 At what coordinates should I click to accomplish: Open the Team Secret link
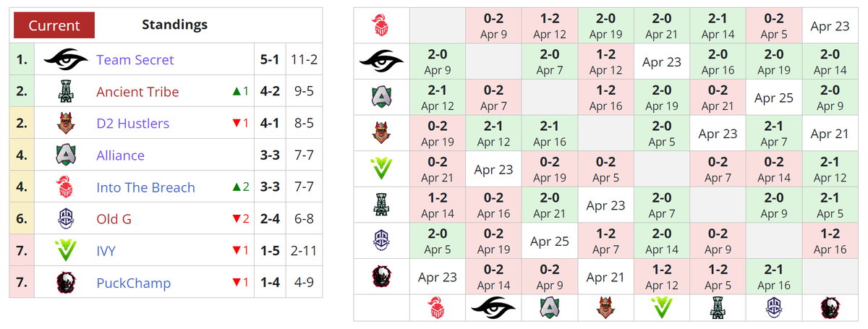(x=135, y=59)
